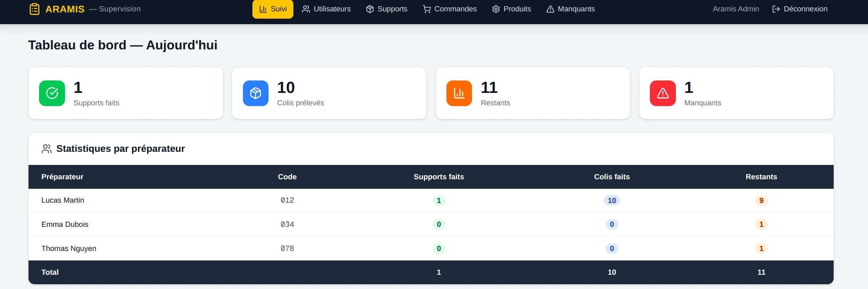Click Lucas Martin's Colis faits badge 10
Screen dimensions: 868x289
(x=612, y=200)
